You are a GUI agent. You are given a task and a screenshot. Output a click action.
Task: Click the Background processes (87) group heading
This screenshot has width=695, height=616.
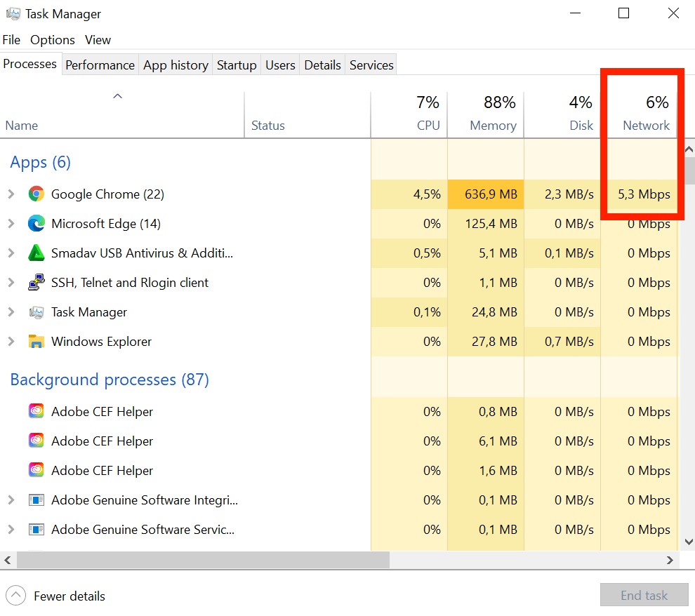pos(110,380)
